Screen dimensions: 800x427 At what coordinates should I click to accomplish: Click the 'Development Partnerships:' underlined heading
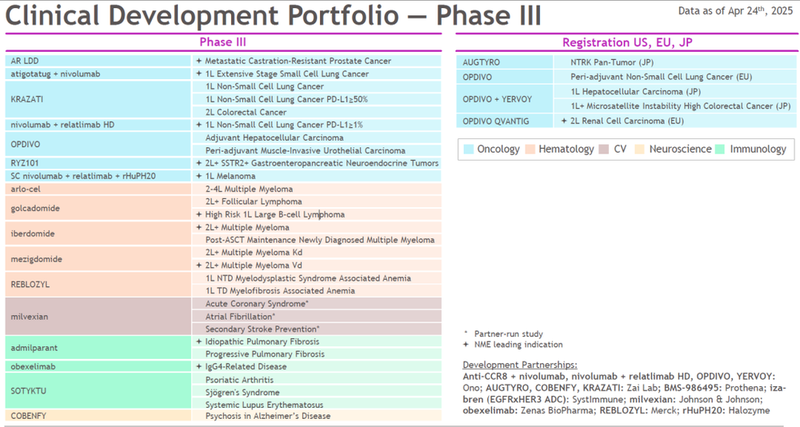[x=520, y=365]
